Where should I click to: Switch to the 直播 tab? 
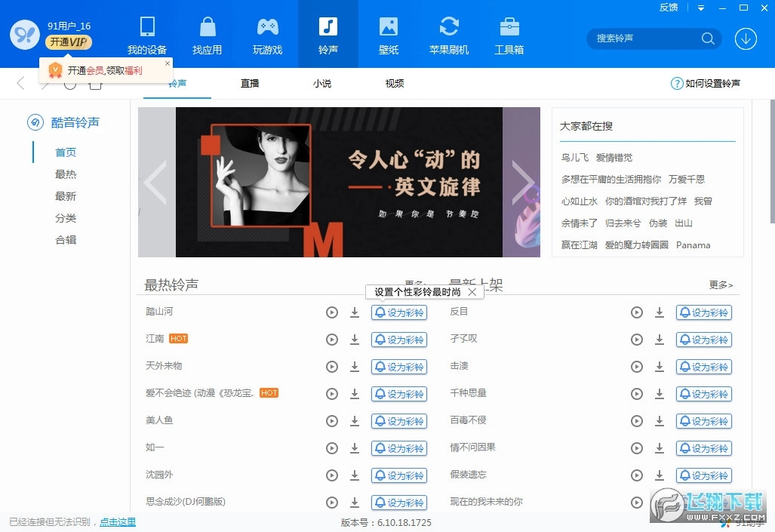250,84
